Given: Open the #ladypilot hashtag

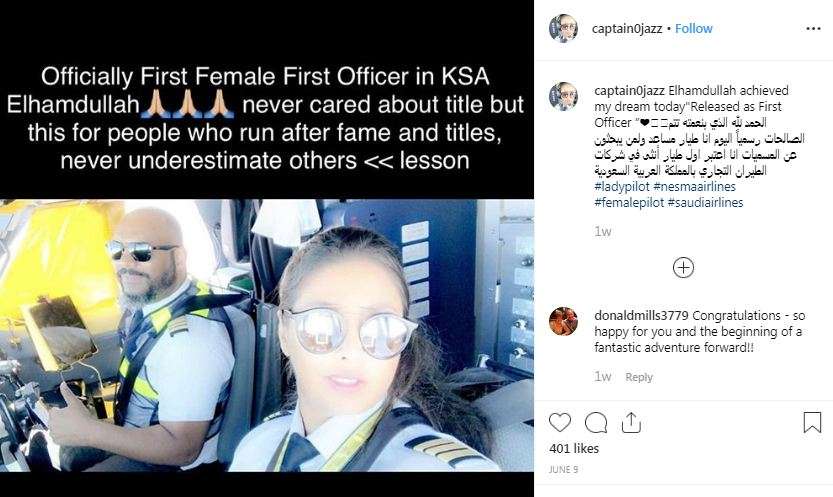Looking at the screenshot, I should tap(622, 186).
